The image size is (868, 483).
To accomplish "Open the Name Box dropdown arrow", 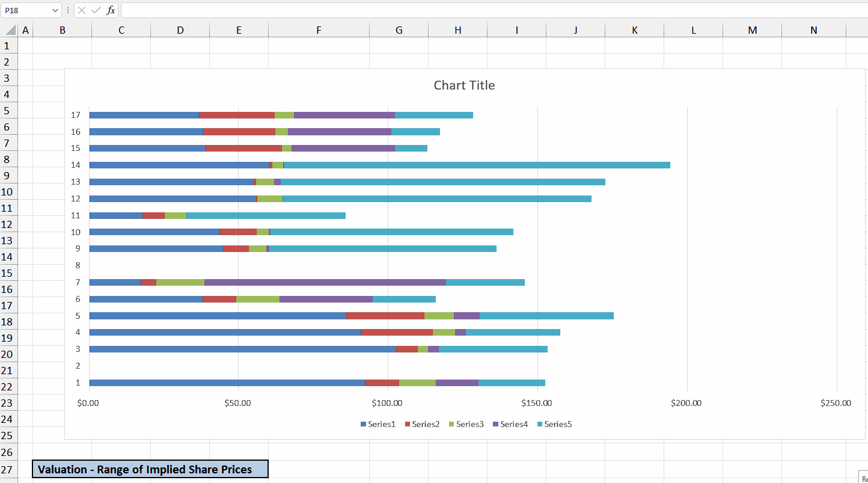I will 54,10.
